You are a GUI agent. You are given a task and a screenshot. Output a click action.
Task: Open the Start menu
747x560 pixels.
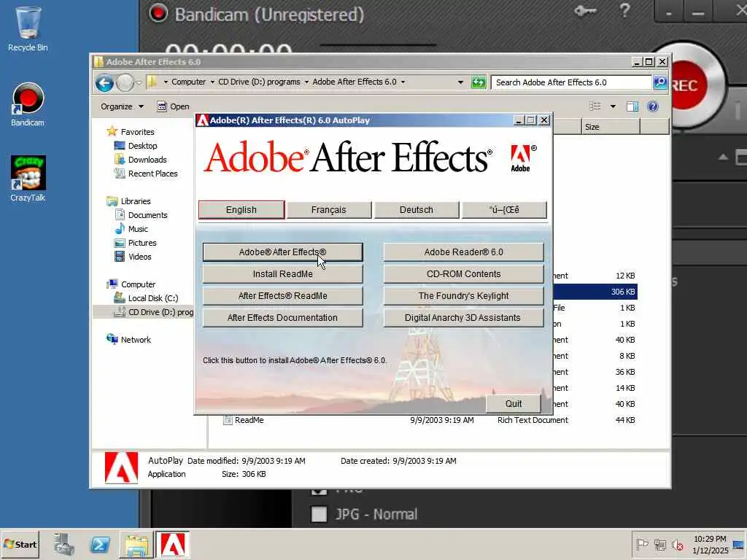[20, 544]
